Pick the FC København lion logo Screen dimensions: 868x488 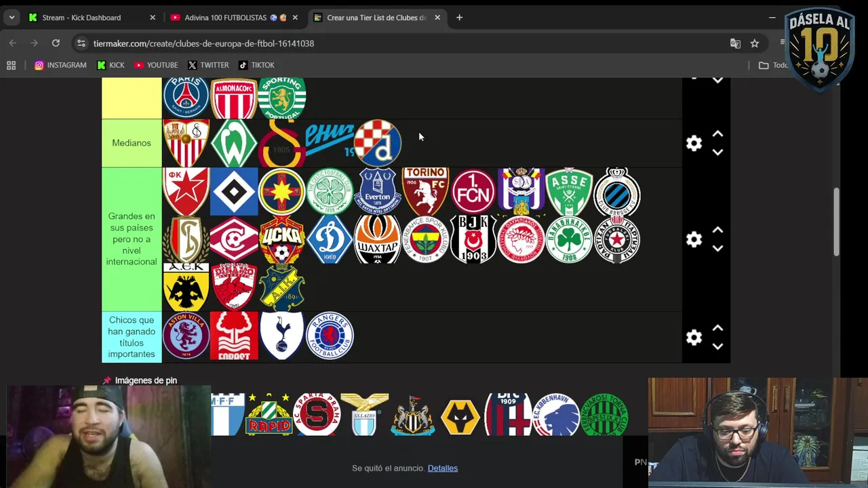pos(556,414)
